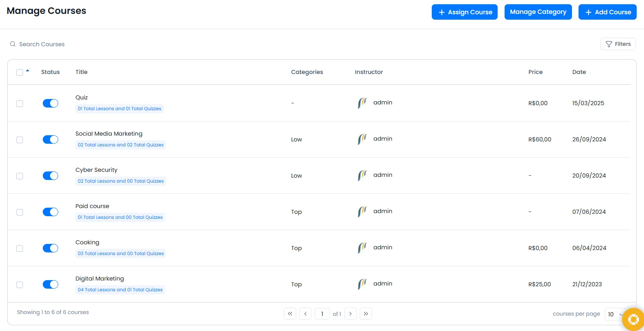Open the Social Media Marketing course

click(109, 134)
